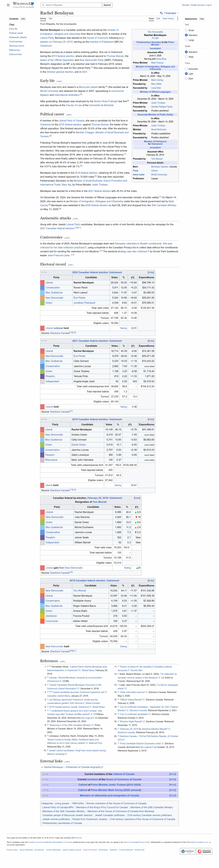Jump to Antisemitic attacks in Contents
Image resolution: width=219 pixels, height=868 pixels.
click(x=18, y=37)
